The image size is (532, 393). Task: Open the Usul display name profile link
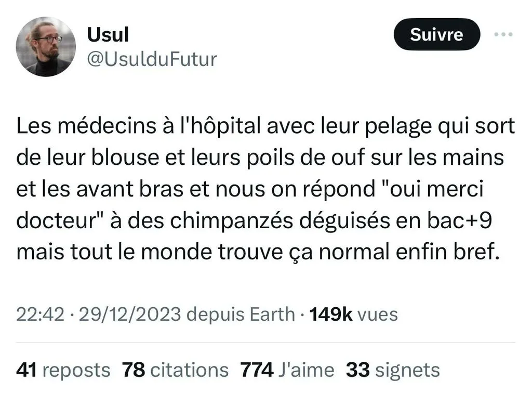[108, 35]
